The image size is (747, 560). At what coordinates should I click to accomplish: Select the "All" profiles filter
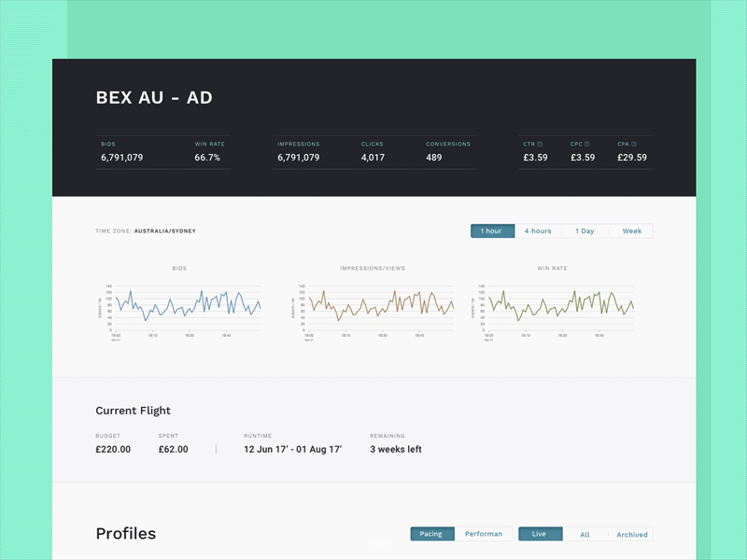coord(585,534)
